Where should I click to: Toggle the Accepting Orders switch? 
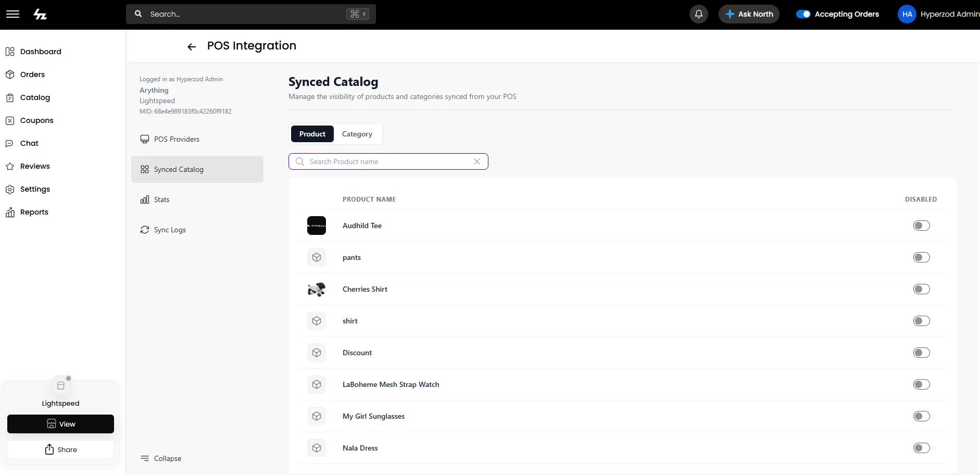803,14
